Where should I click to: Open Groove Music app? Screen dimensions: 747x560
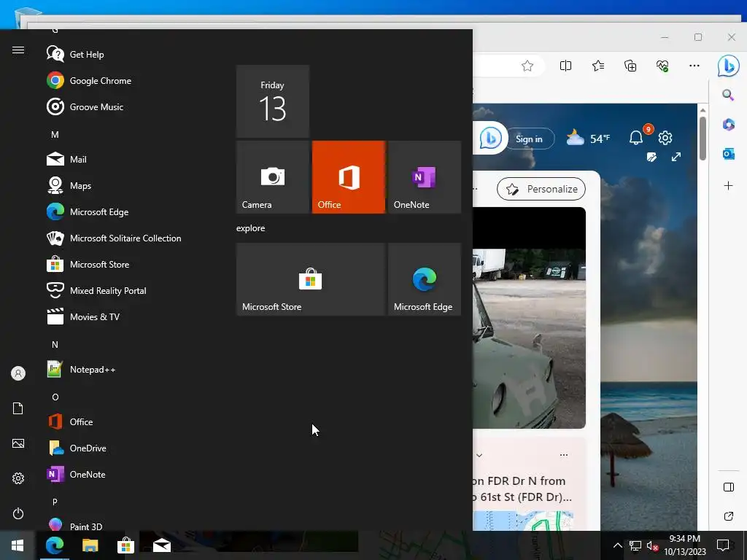pyautogui.click(x=115, y=106)
